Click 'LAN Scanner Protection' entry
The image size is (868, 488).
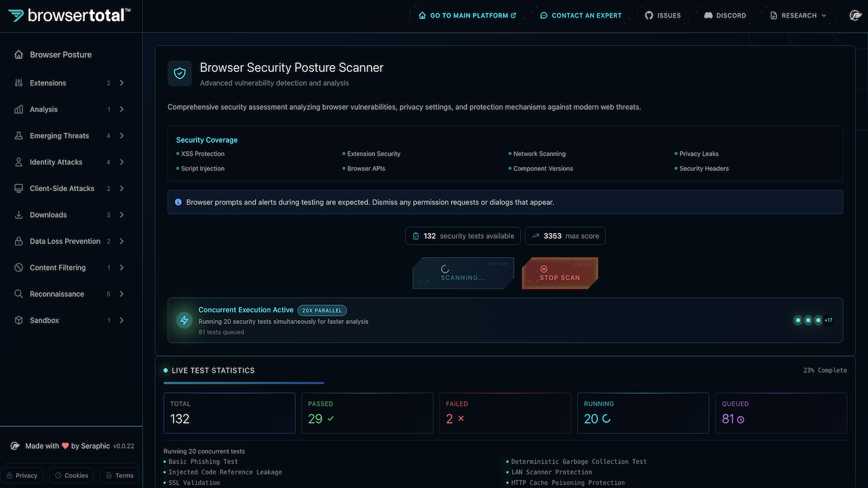click(x=551, y=472)
